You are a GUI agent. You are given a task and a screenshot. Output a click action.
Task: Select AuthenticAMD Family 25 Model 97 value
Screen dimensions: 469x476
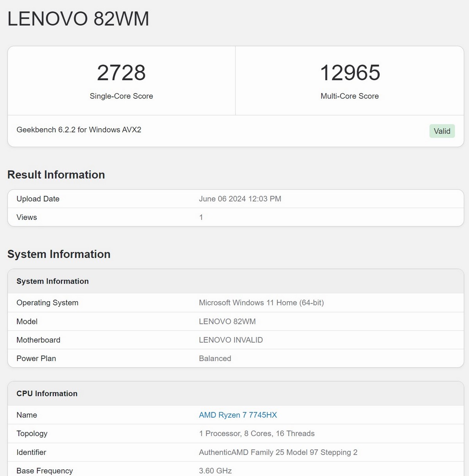(x=278, y=453)
